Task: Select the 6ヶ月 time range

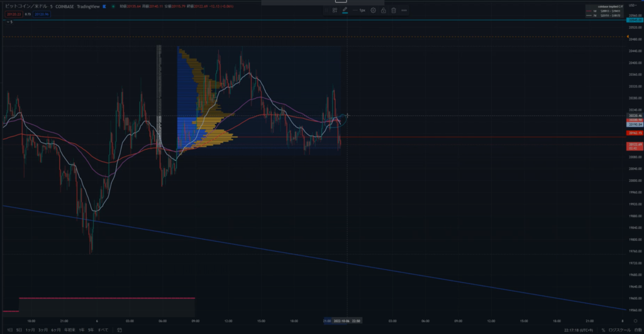Action: coord(56,330)
